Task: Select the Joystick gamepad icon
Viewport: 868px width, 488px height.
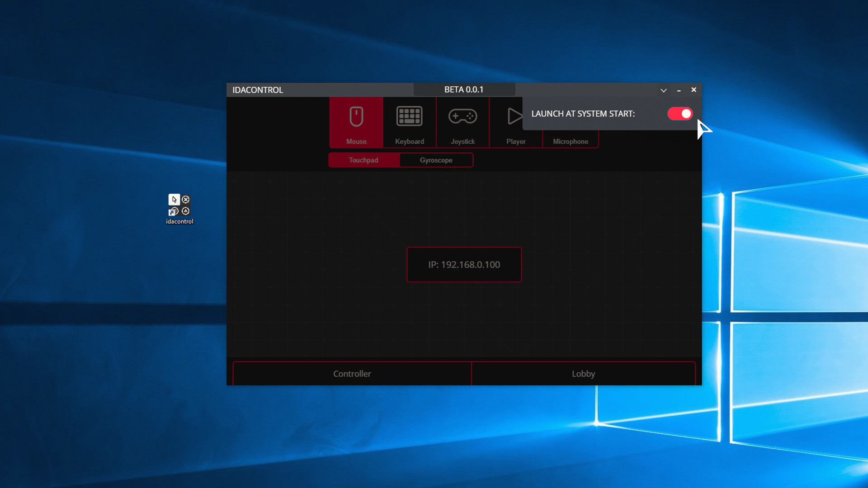Action: [x=462, y=117]
